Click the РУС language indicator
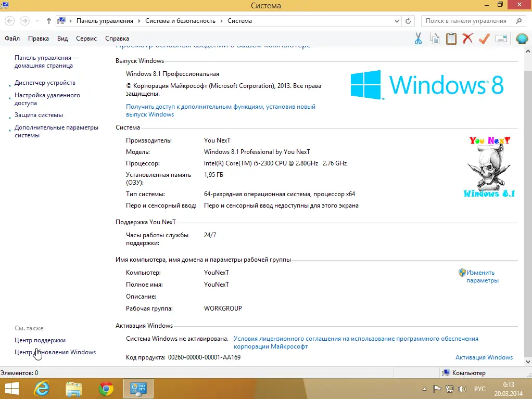 click(480, 389)
